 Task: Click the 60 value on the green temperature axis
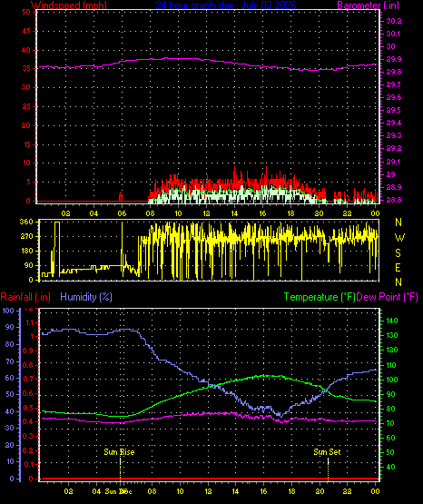pyautogui.click(x=390, y=438)
